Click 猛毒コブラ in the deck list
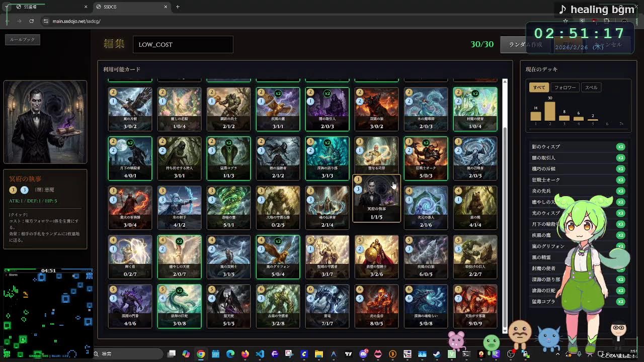 point(578,302)
